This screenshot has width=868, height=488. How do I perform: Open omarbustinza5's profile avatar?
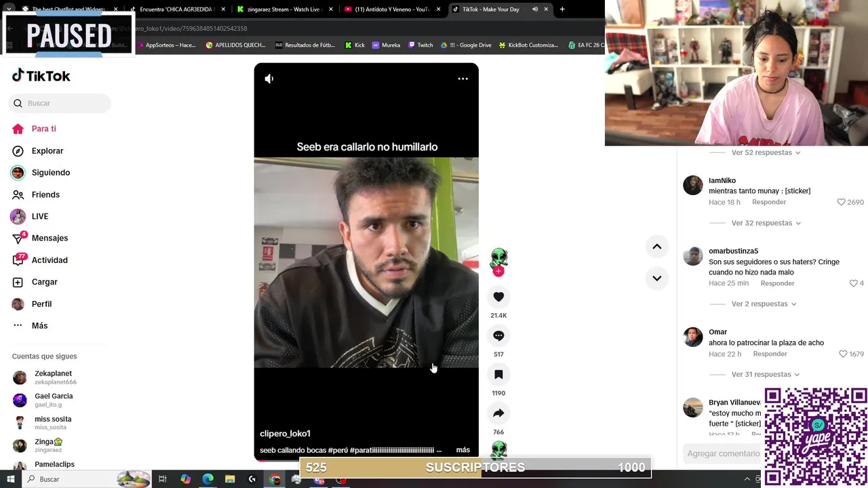coord(693,256)
